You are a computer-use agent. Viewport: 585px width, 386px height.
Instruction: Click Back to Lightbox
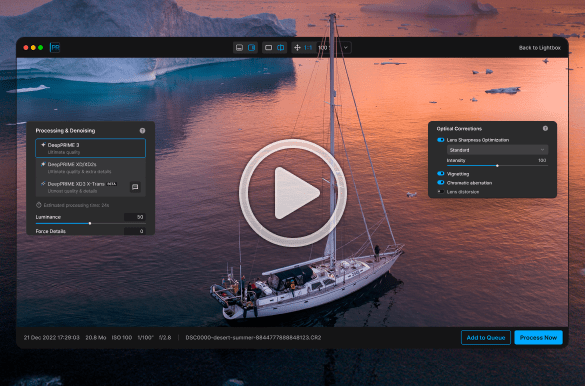(x=539, y=48)
